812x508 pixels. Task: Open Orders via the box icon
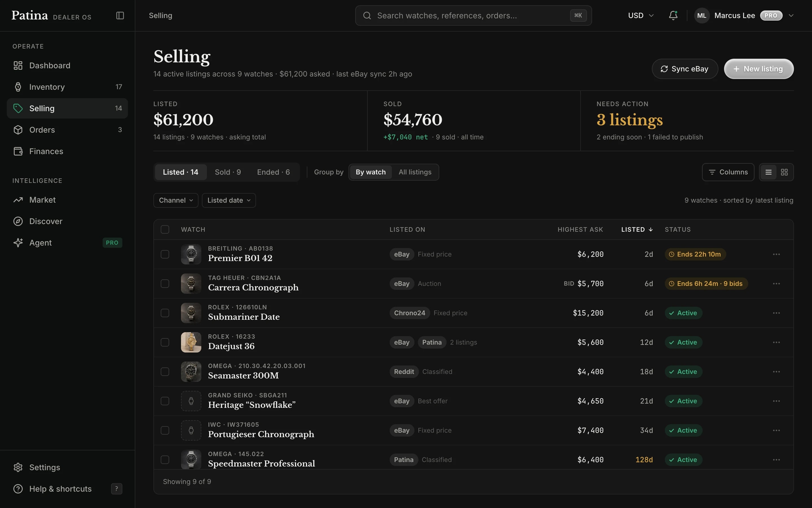[18, 130]
